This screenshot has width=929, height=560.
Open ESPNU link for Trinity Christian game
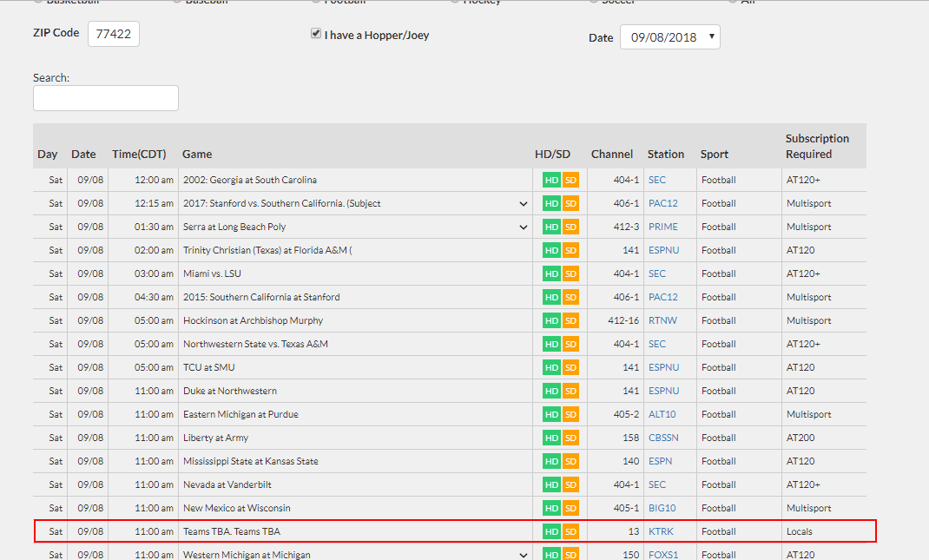[663, 250]
